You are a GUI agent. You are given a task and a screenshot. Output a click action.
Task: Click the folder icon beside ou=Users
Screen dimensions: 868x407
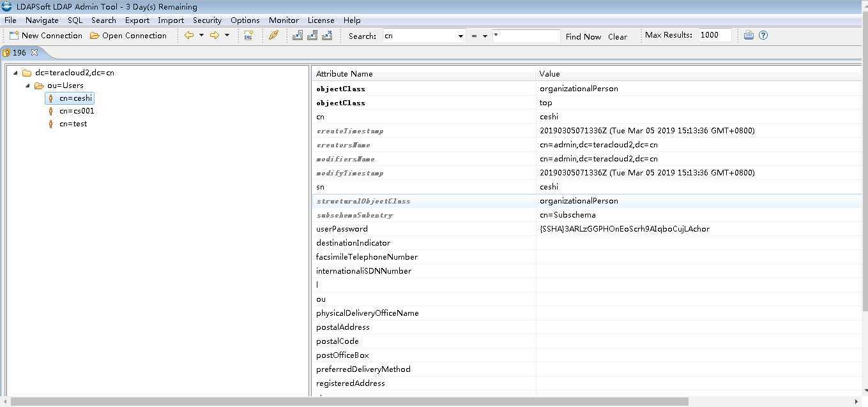39,85
